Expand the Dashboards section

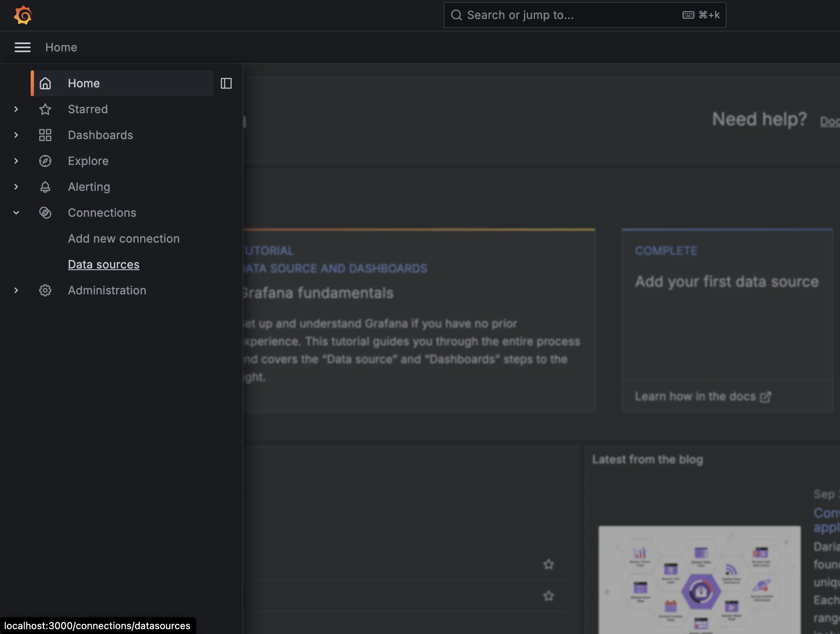pos(16,135)
